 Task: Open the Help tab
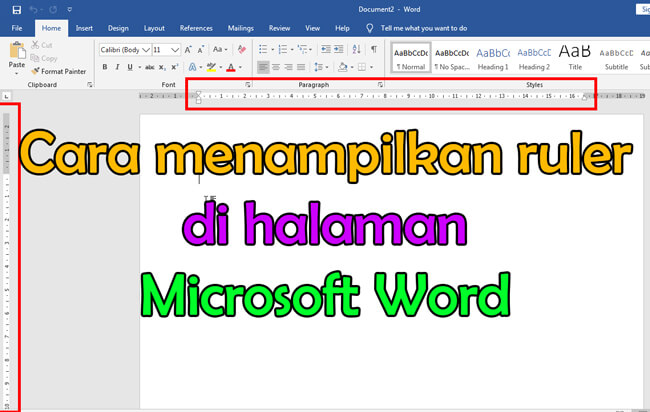[342, 28]
